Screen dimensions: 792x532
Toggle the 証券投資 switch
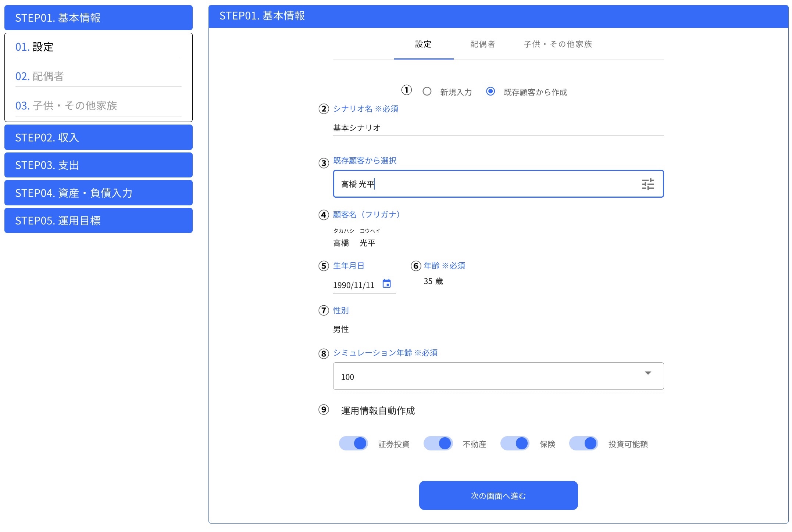[353, 443]
